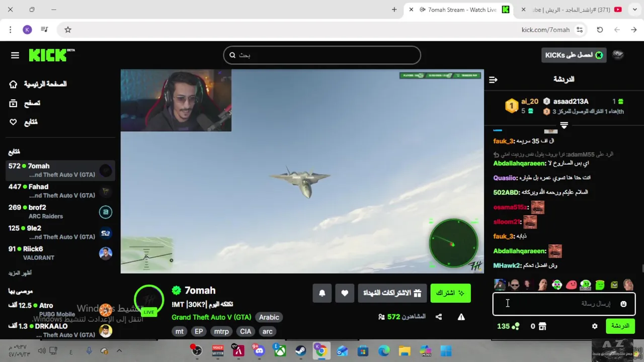Open the channel points icon showing 135

tap(515, 326)
